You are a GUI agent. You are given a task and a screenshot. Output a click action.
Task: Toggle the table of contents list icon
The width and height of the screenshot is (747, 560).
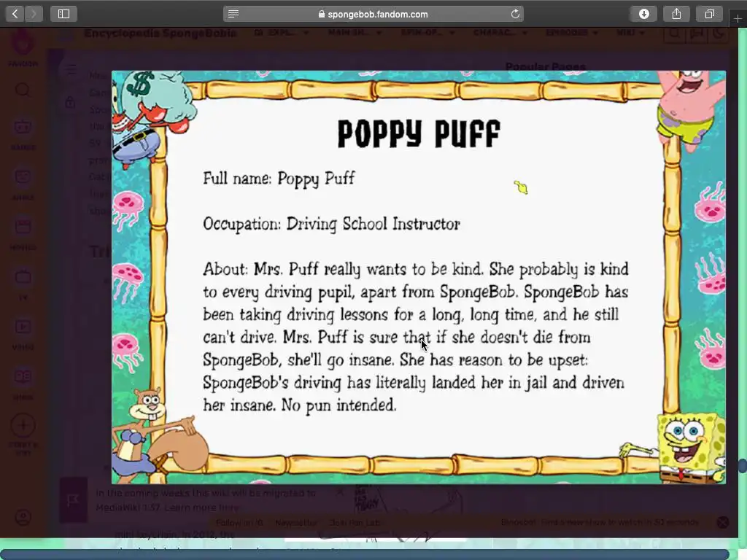[71, 69]
